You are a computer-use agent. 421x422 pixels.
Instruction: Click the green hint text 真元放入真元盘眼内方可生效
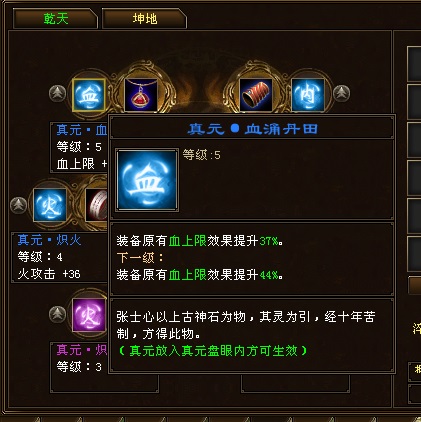(213, 351)
